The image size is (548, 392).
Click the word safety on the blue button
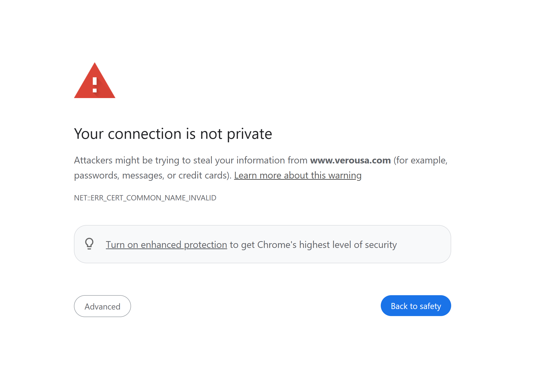pos(430,306)
